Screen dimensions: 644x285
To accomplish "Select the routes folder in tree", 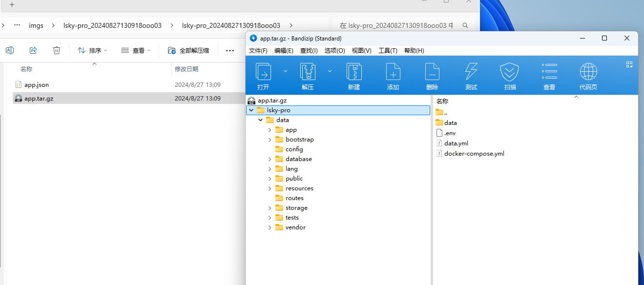I will point(289,198).
